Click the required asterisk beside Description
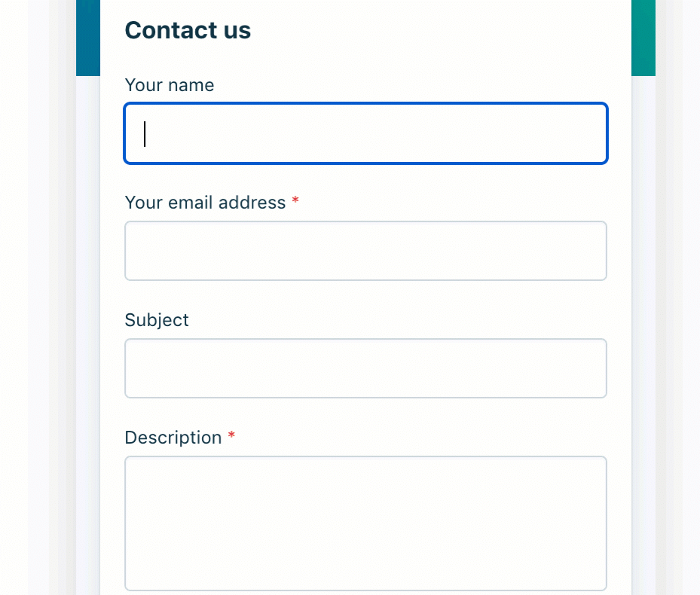700x595 pixels. click(x=231, y=436)
